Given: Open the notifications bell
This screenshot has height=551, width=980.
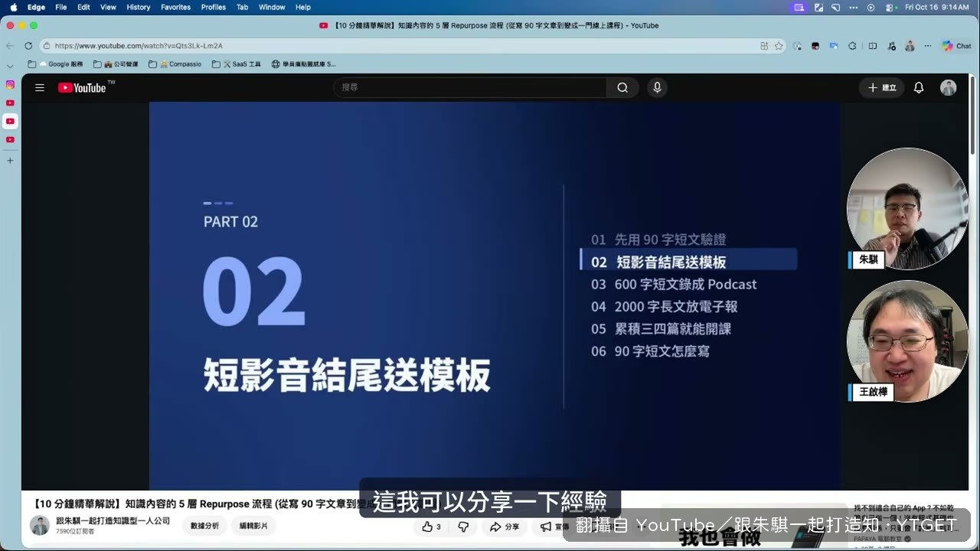Looking at the screenshot, I should click(919, 88).
